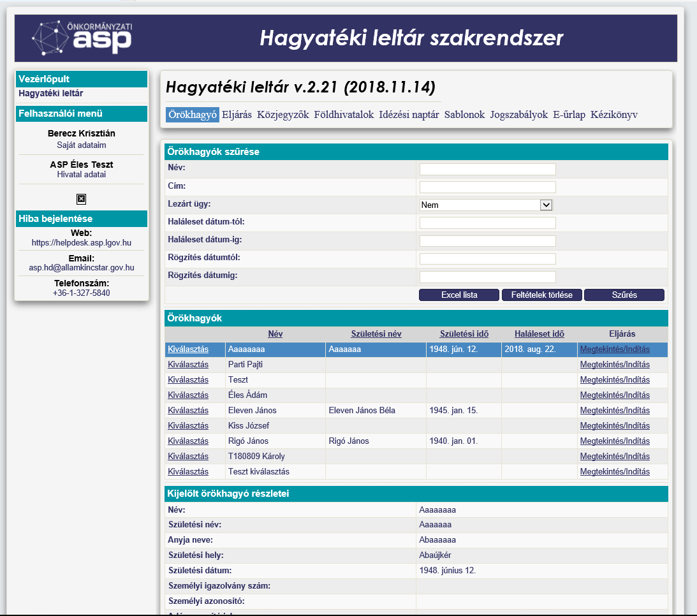Click the death date 2018. aug. 22.
The height and width of the screenshot is (616, 697).
[531, 349]
